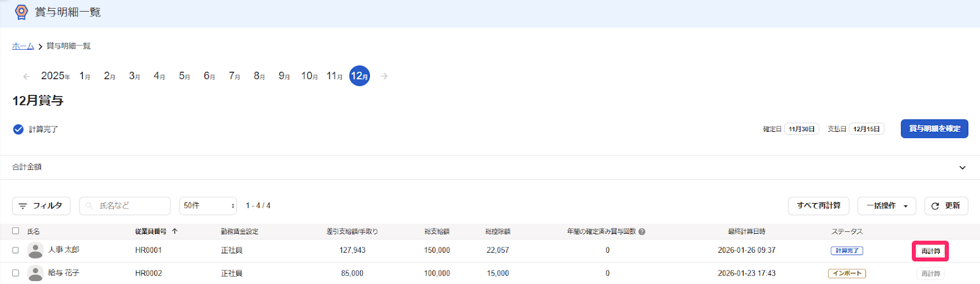
Task: Click avatar icon of 給与 花子
Action: pos(36,273)
